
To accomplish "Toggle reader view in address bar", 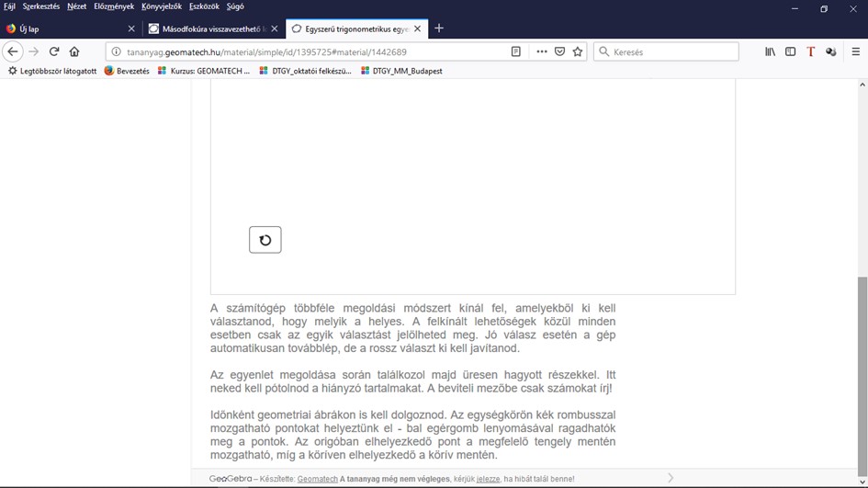I will point(516,51).
